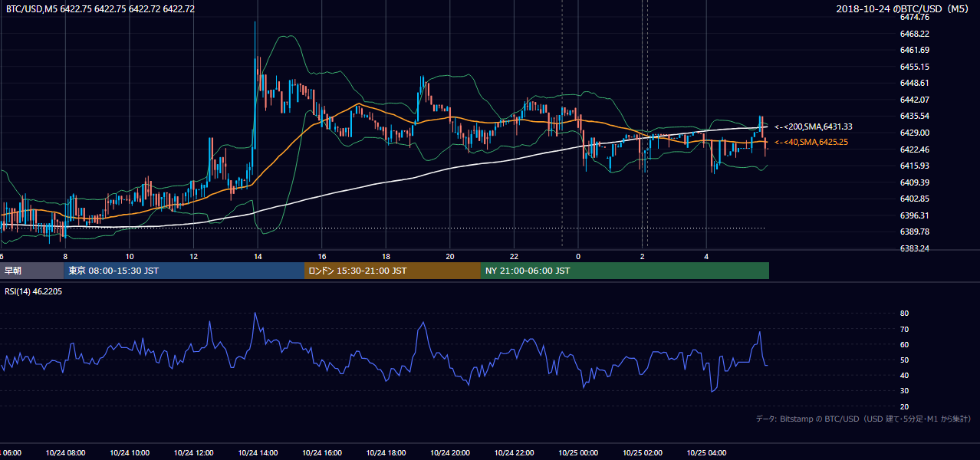
Task: Click the 10/24 18:00 date label
Action: [x=386, y=453]
